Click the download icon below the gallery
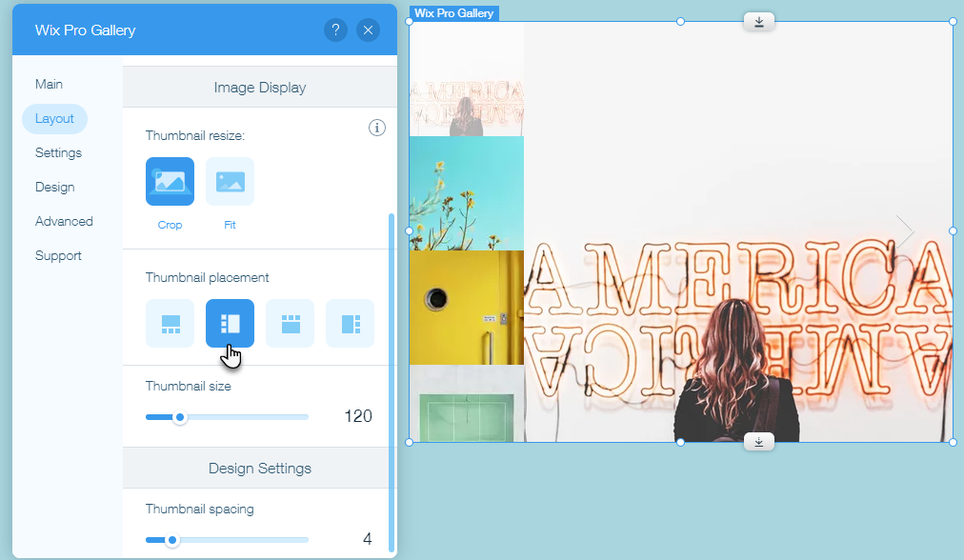This screenshot has height=560, width=964. [758, 441]
